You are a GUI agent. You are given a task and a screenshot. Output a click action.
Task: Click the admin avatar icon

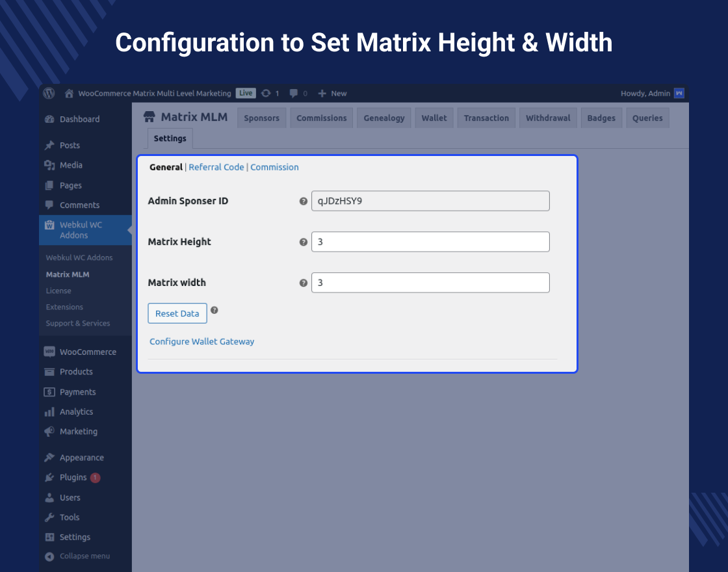pos(679,93)
